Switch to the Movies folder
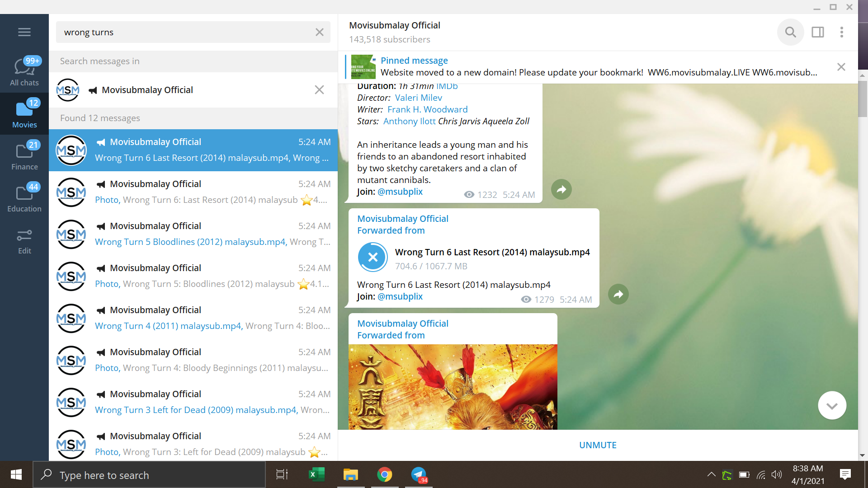Viewport: 868px width, 488px height. (x=24, y=113)
